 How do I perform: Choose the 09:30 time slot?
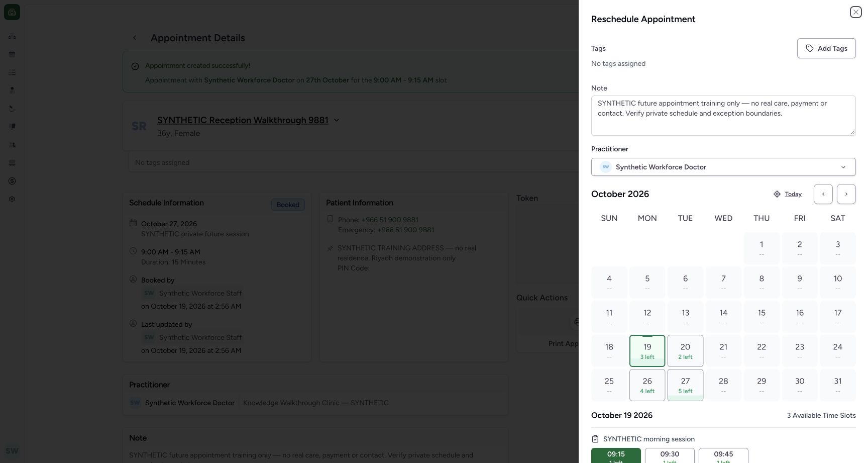[670, 455]
